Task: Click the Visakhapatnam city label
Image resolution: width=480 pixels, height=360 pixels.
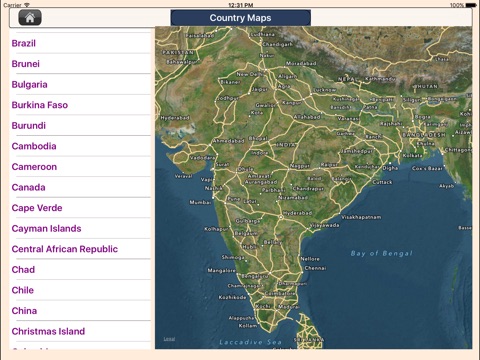Action: [x=361, y=217]
